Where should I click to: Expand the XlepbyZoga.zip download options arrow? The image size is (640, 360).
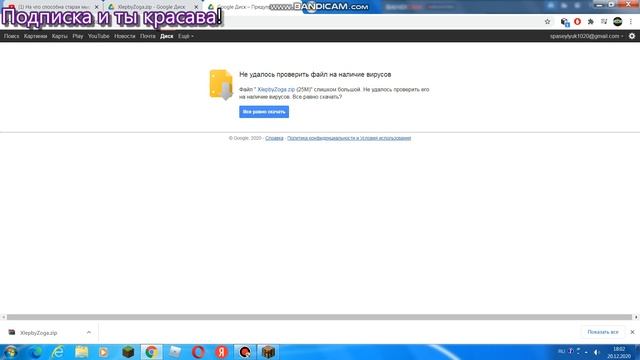click(89, 333)
